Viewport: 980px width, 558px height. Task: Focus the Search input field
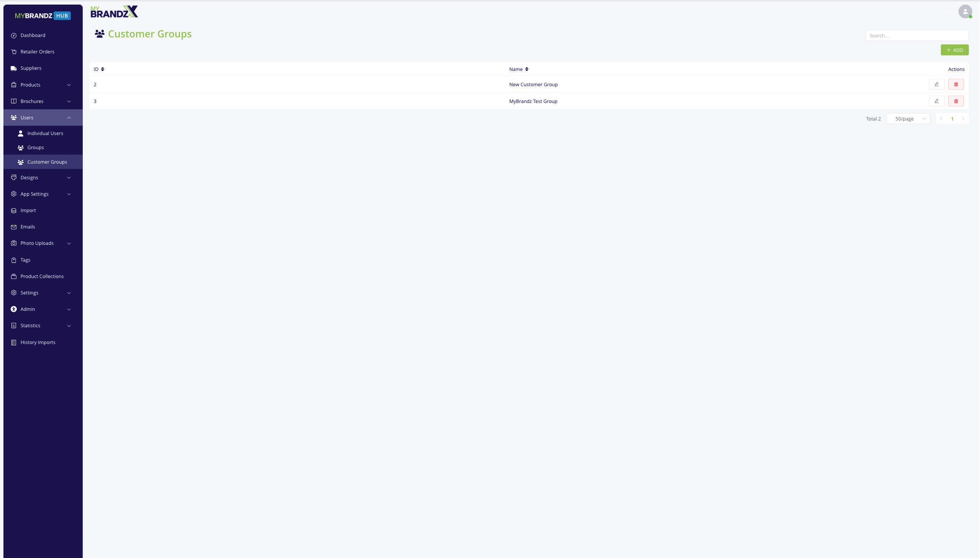point(916,35)
